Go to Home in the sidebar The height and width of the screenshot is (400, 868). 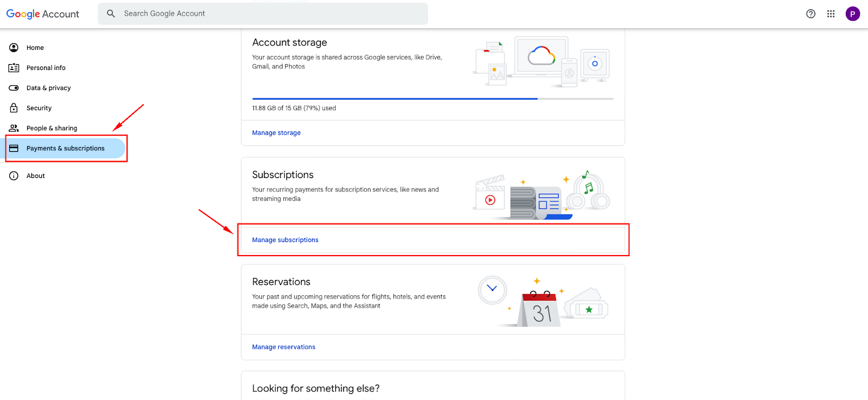coord(35,48)
